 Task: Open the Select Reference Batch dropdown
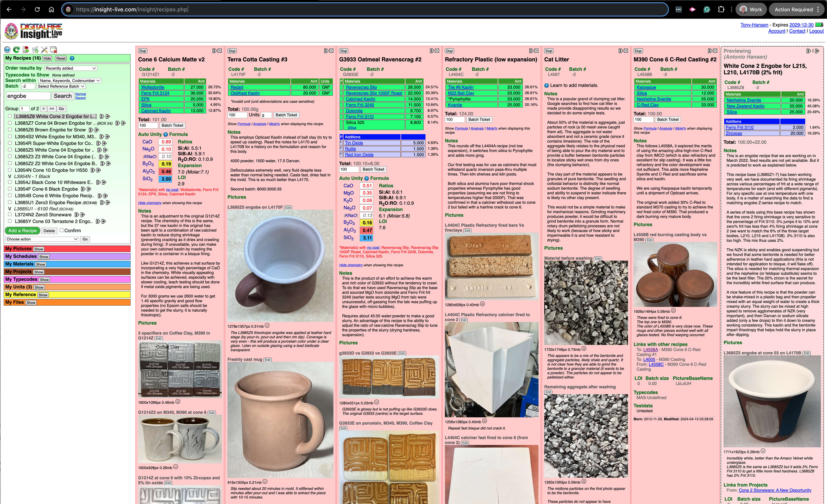61,86
